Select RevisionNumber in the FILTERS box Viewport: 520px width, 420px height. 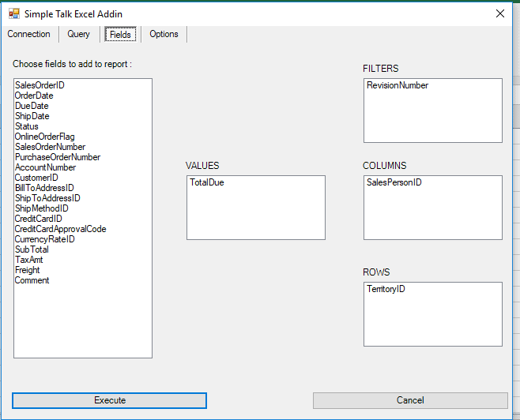point(398,85)
